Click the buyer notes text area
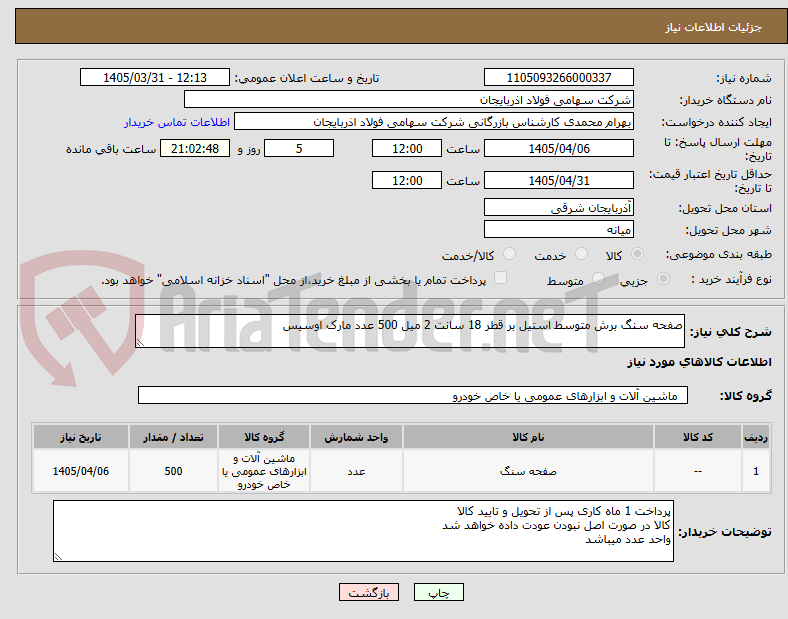Screen dimensions: 788x619 point(363,531)
